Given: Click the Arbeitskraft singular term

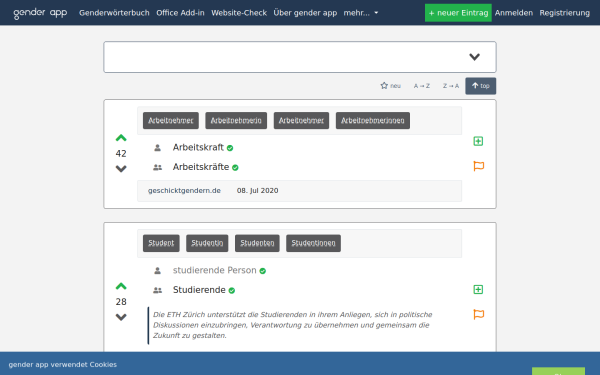Looking at the screenshot, I should pos(198,147).
